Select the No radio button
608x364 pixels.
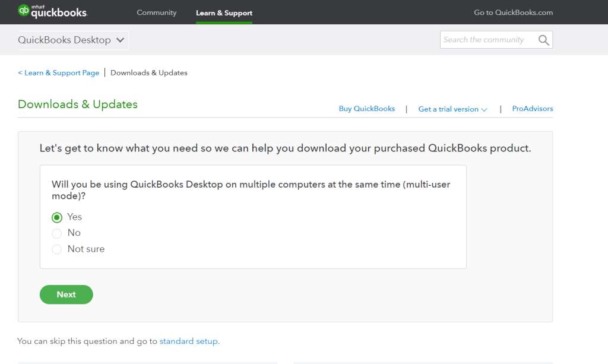click(x=56, y=233)
